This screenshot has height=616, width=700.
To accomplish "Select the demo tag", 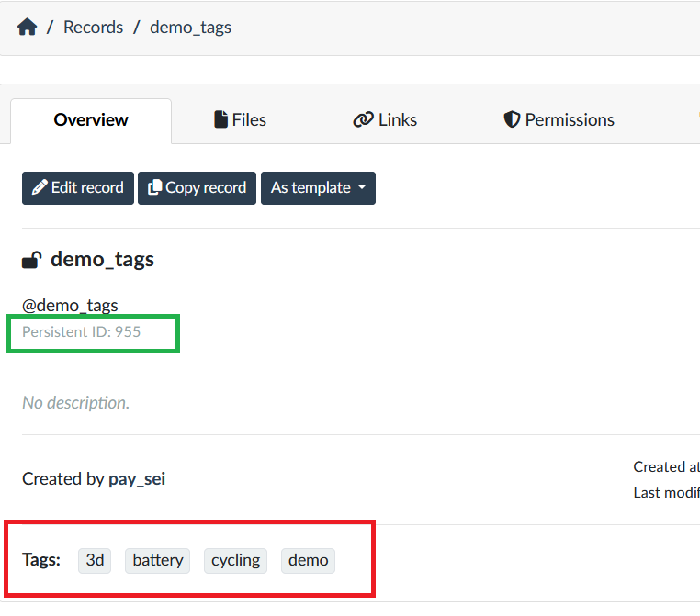I will [x=308, y=560].
